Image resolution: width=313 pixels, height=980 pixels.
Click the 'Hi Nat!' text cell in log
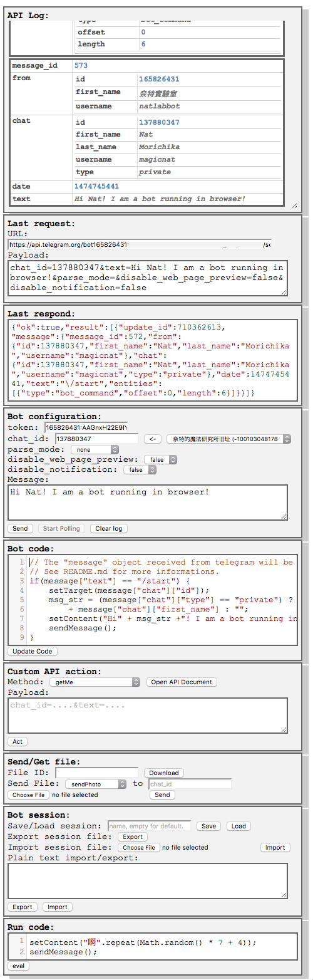[x=160, y=199]
